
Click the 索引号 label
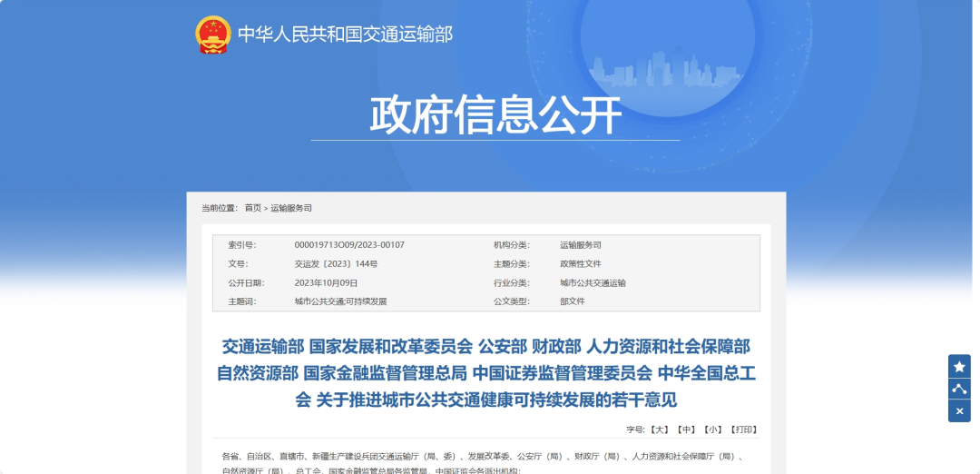pos(242,245)
